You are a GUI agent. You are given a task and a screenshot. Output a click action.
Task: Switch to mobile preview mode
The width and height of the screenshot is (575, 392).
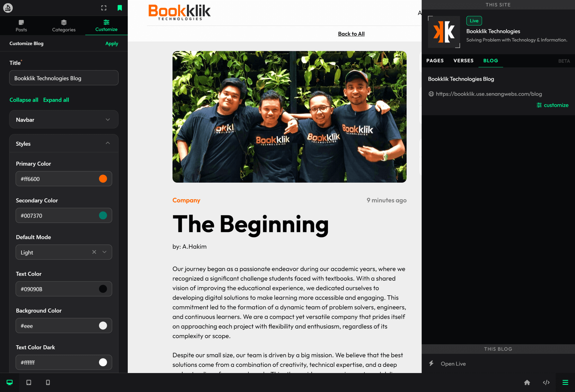(x=48, y=383)
